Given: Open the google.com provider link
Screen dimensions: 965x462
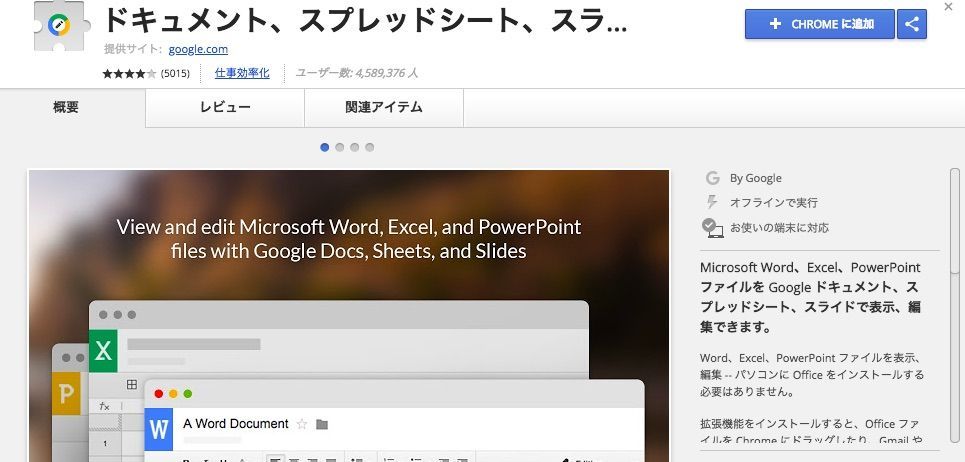Looking at the screenshot, I should click(198, 49).
